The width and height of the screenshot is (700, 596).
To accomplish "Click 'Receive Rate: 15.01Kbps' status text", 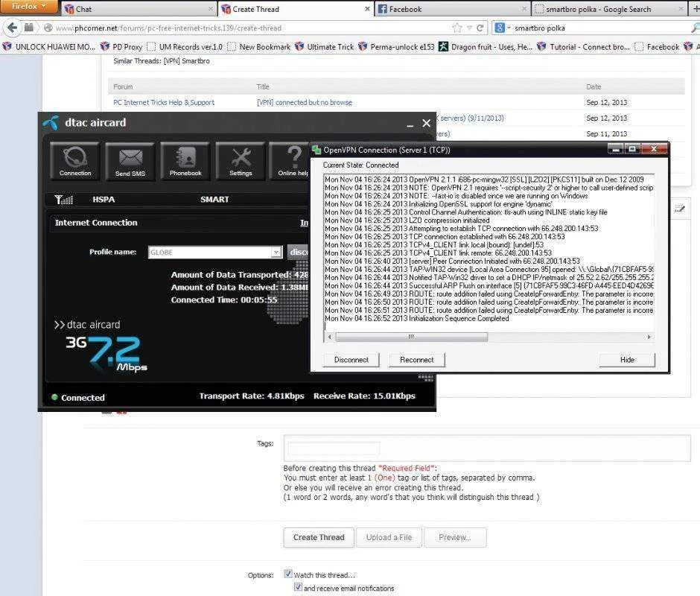I will click(364, 396).
